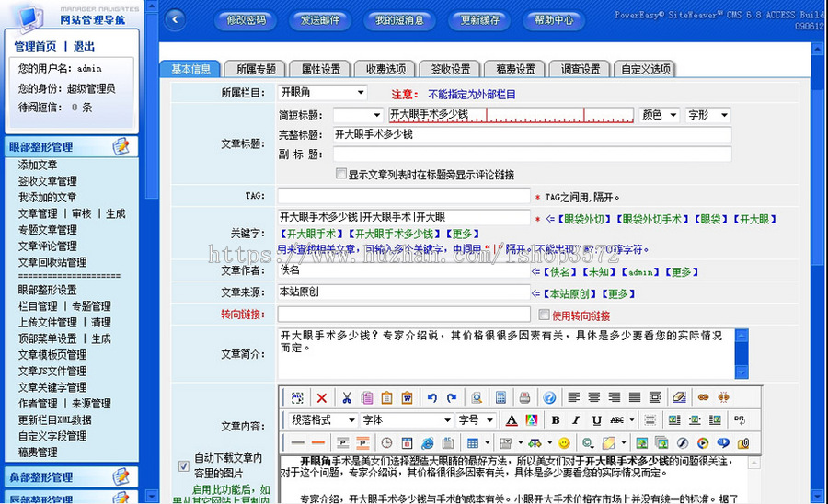Insert image icon in bottom toolbar
The height and width of the screenshot is (504, 828).
(641, 442)
